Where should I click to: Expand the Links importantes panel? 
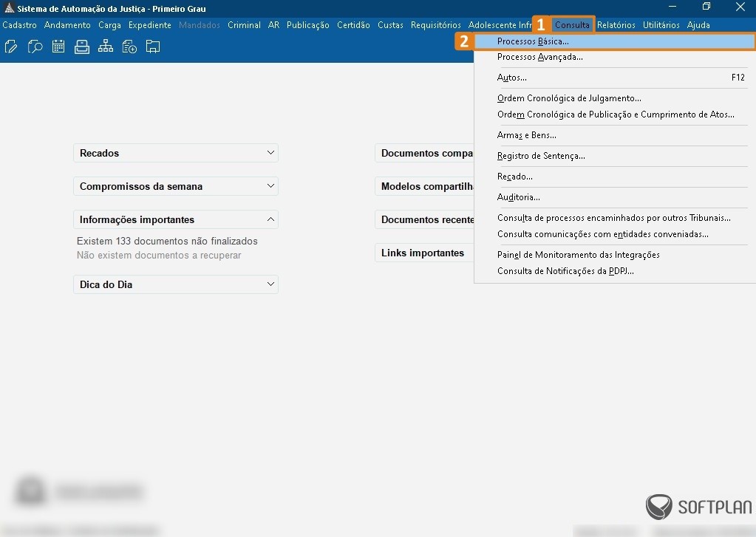point(424,253)
